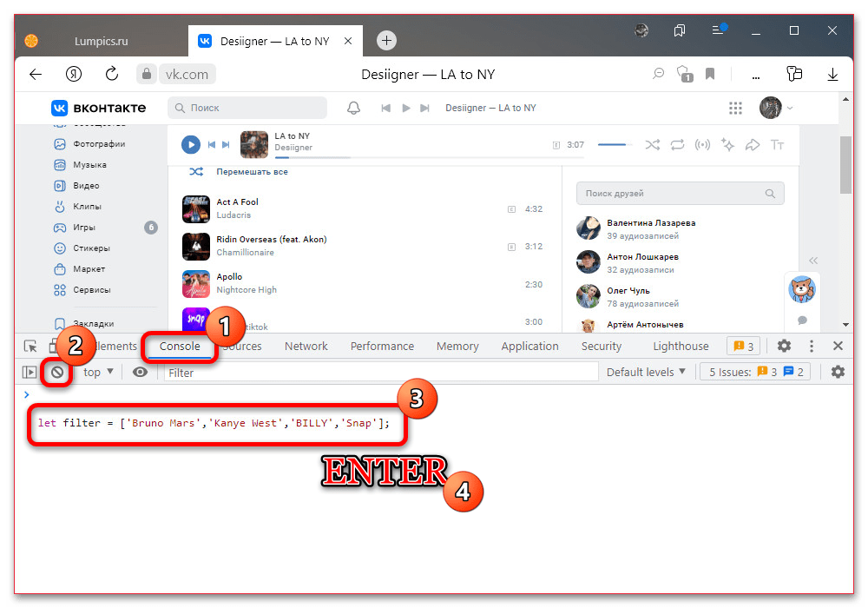Viewport: 868px width, 608px height.
Task: Click the VK Поиск search field
Action: (247, 108)
